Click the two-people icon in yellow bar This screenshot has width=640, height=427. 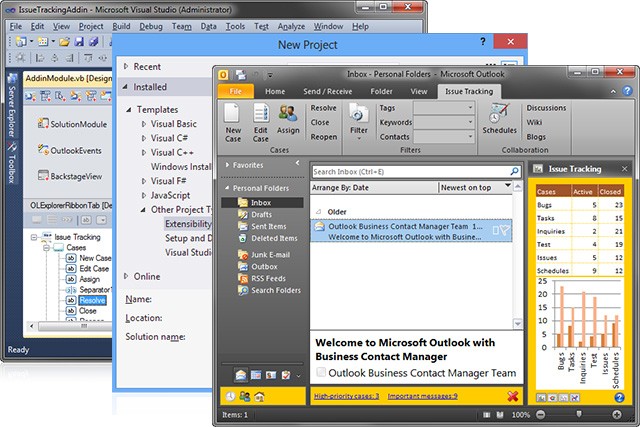pyautogui.click(x=244, y=396)
